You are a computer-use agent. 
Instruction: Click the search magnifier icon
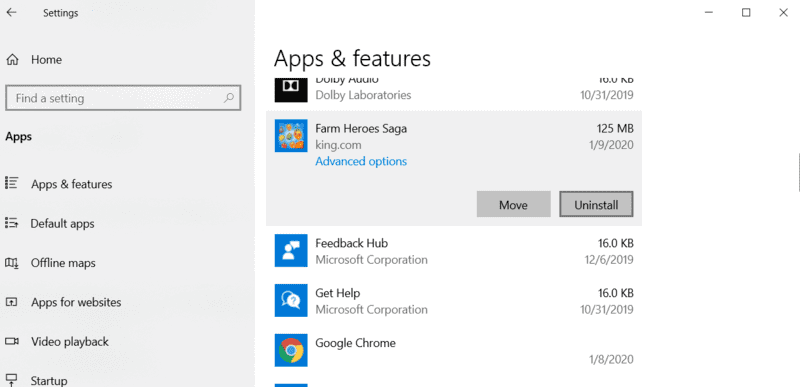coord(229,98)
